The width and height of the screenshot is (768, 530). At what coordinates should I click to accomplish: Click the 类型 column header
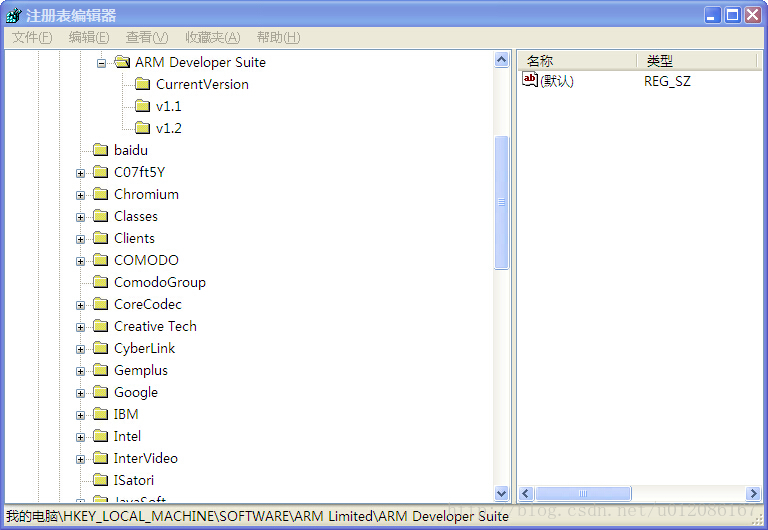click(697, 61)
